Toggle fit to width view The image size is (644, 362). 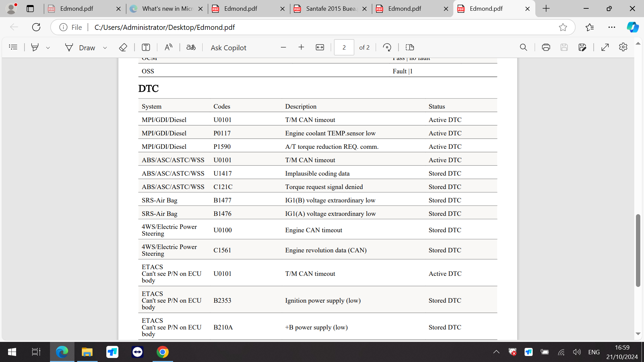(320, 47)
